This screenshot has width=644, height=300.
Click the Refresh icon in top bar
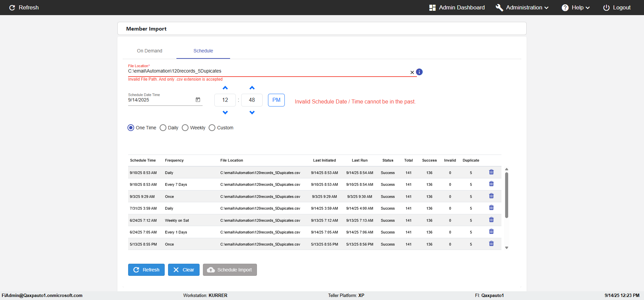coord(12,7)
